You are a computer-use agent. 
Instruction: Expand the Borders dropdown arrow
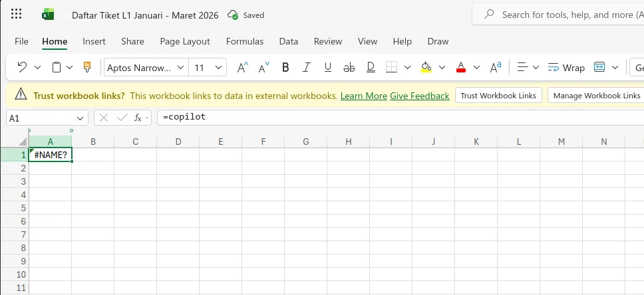pyautogui.click(x=407, y=67)
